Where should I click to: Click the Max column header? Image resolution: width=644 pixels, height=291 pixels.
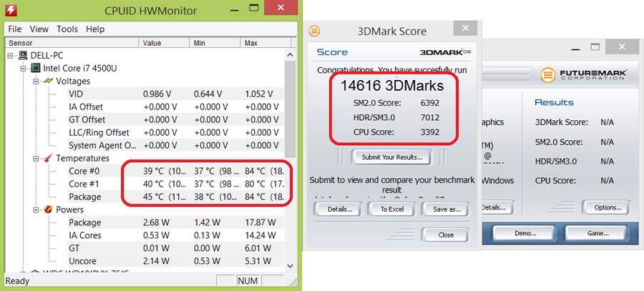(266, 43)
